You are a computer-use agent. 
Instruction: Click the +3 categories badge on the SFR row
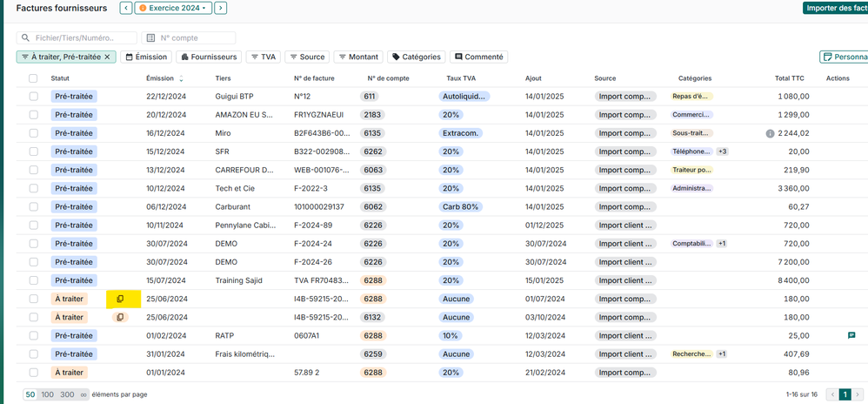pos(722,151)
